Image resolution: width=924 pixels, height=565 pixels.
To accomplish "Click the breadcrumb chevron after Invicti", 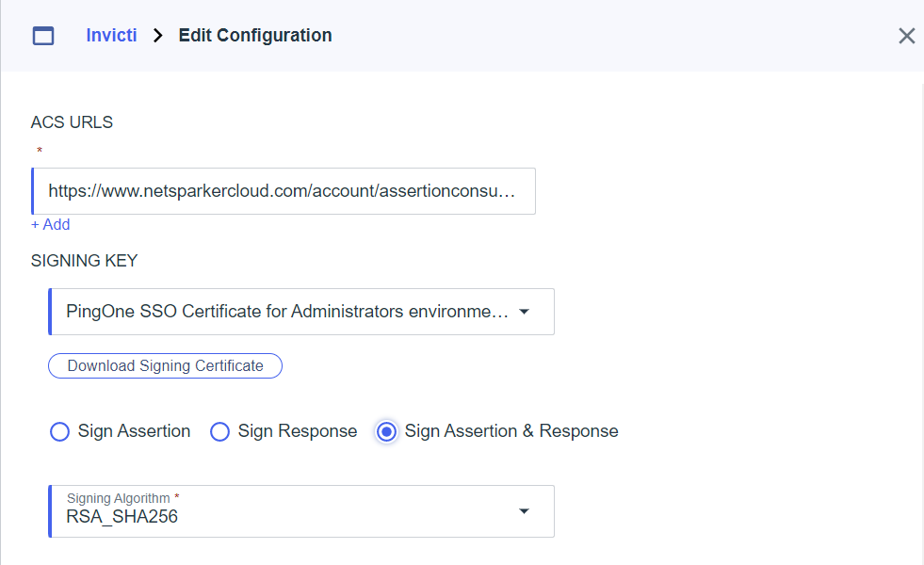I will (157, 35).
